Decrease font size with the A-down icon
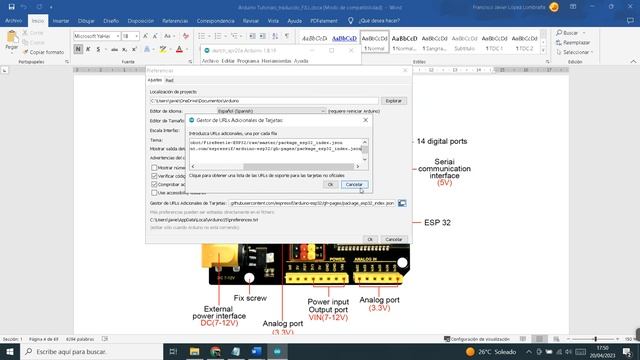This screenshot has width=640, height=360. click(x=155, y=36)
